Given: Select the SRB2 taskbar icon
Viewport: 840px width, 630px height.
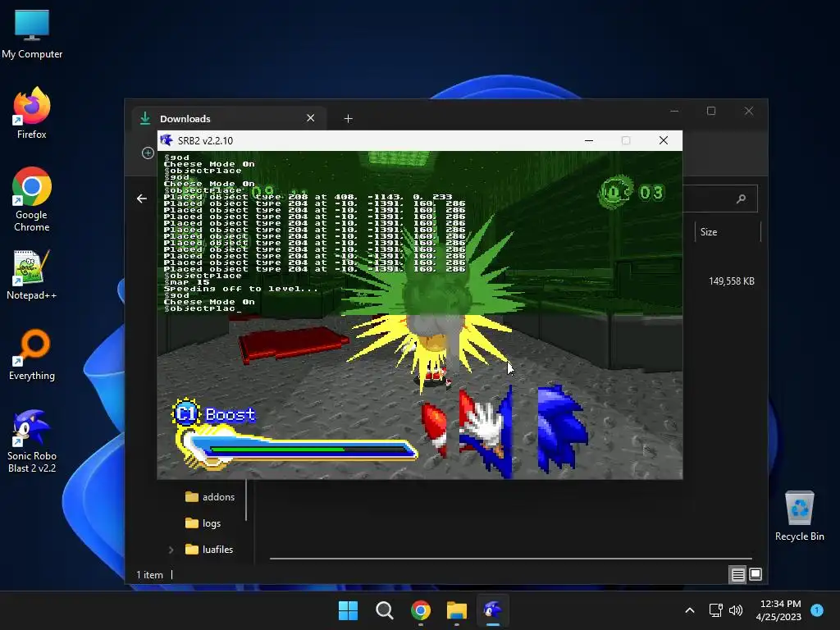Looking at the screenshot, I should click(x=493, y=610).
